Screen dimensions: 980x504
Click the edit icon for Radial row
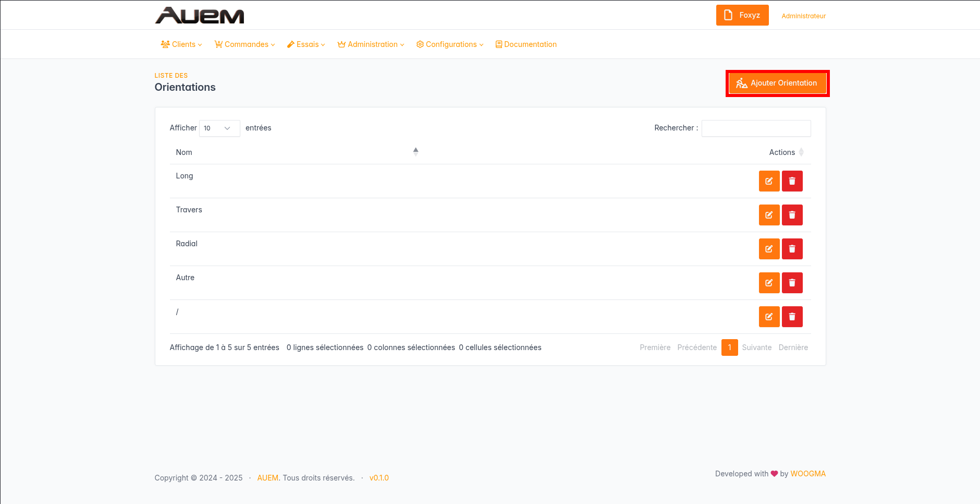coord(769,249)
